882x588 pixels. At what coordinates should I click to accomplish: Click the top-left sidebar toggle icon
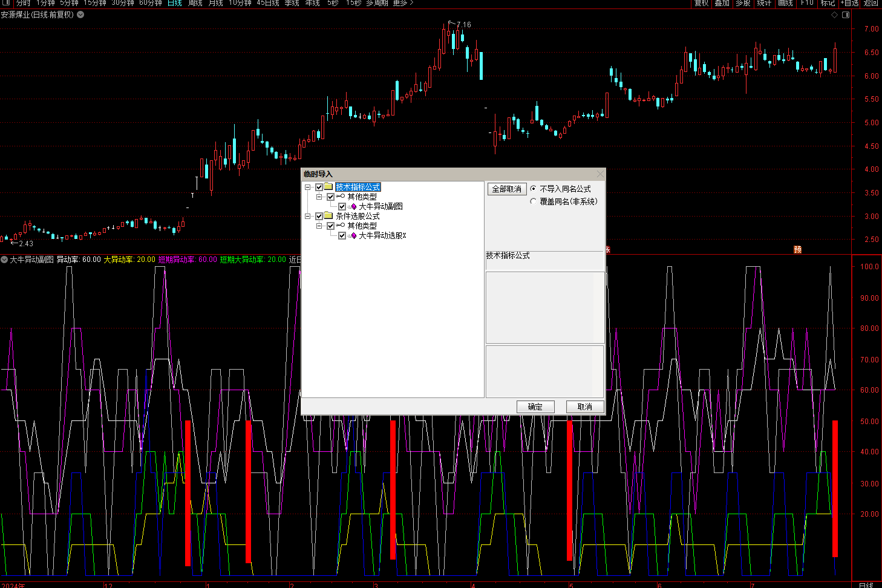click(7, 3)
